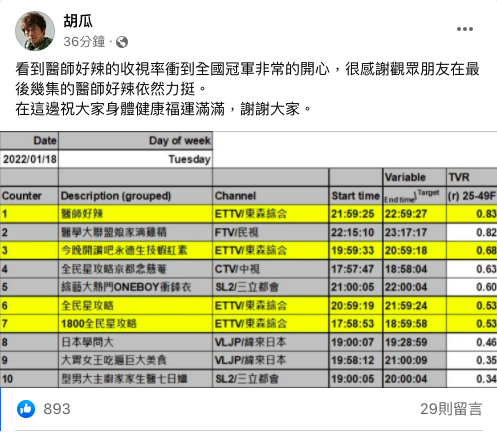Viewport: 497px width, 432px height.
Task: Click the (r) 25-49F header cell
Action: [472, 196]
